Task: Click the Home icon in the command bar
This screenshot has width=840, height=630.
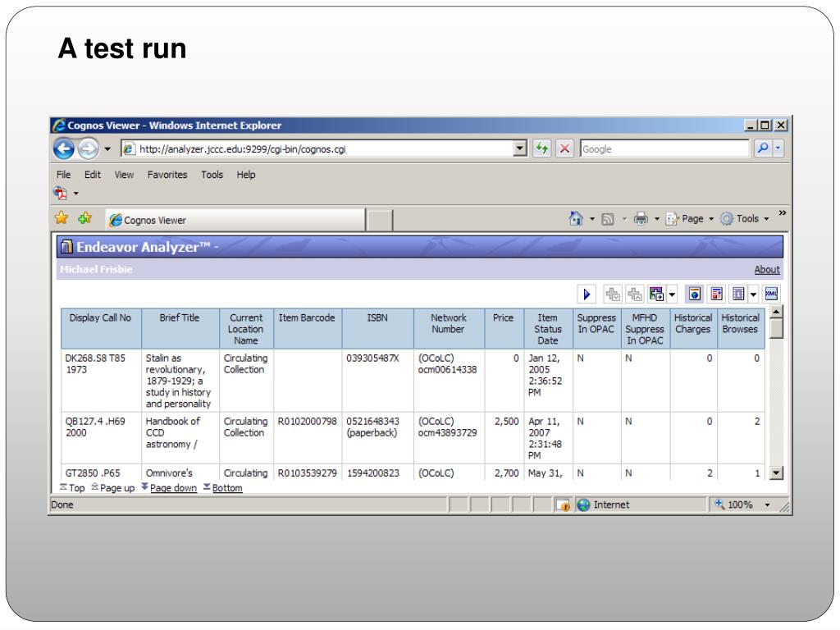Action: tap(576, 218)
